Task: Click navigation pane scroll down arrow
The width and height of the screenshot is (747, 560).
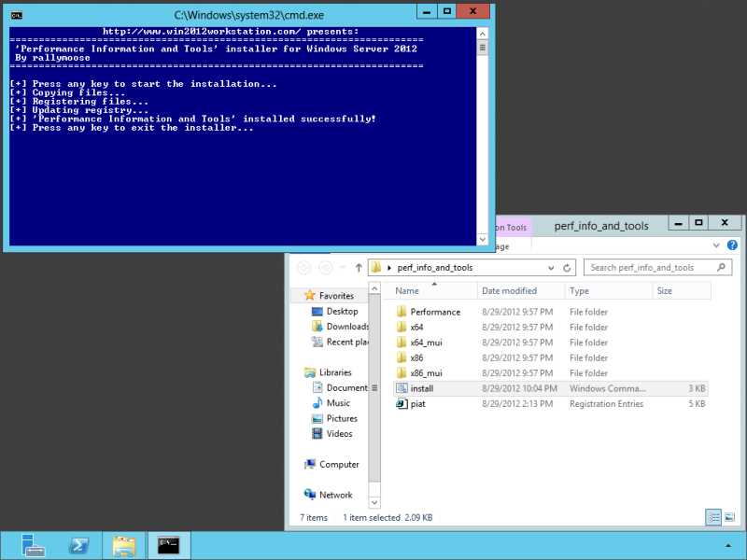Action: [374, 502]
